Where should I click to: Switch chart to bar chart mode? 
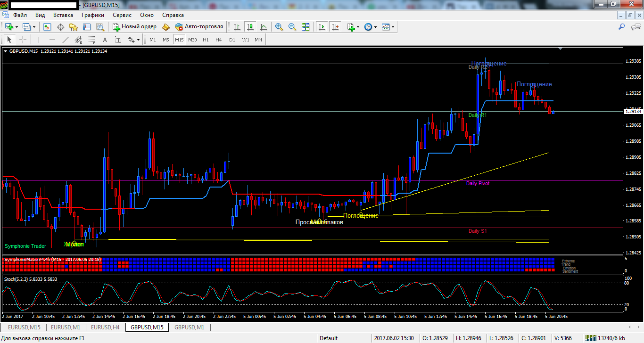pos(237,27)
